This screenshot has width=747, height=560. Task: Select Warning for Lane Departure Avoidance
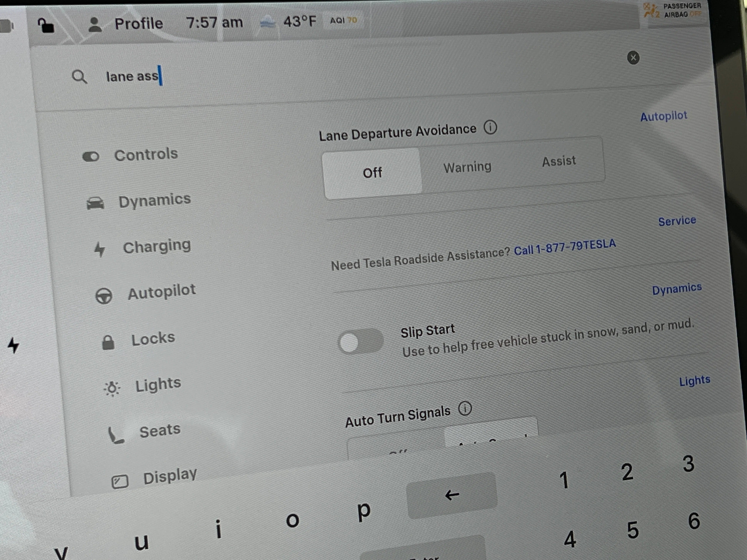tap(467, 167)
